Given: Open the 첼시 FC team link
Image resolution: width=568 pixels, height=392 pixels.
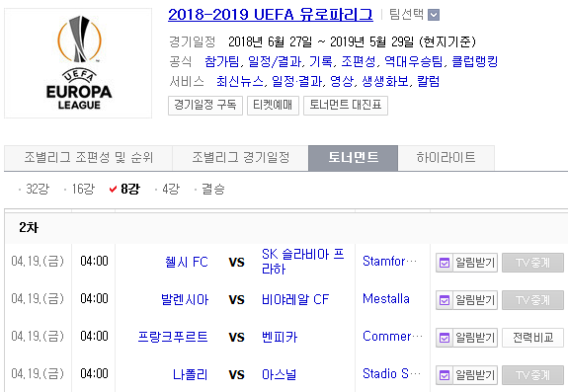Looking at the screenshot, I should [x=186, y=262].
